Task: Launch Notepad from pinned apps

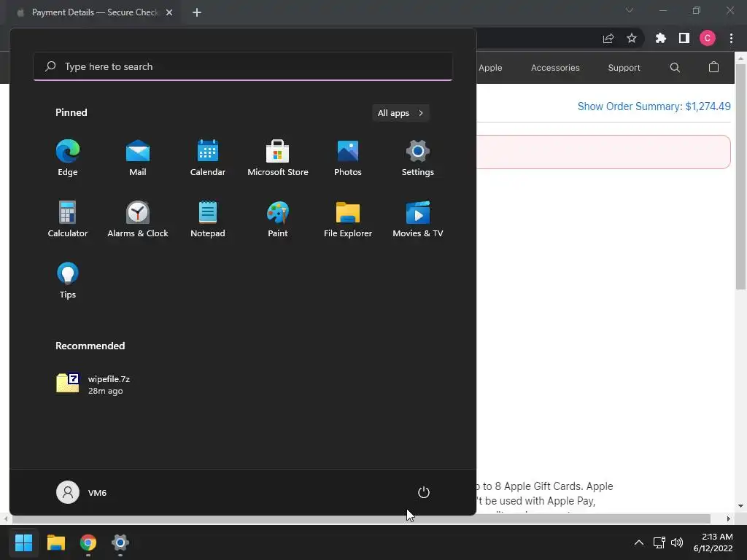Action: pos(208,219)
